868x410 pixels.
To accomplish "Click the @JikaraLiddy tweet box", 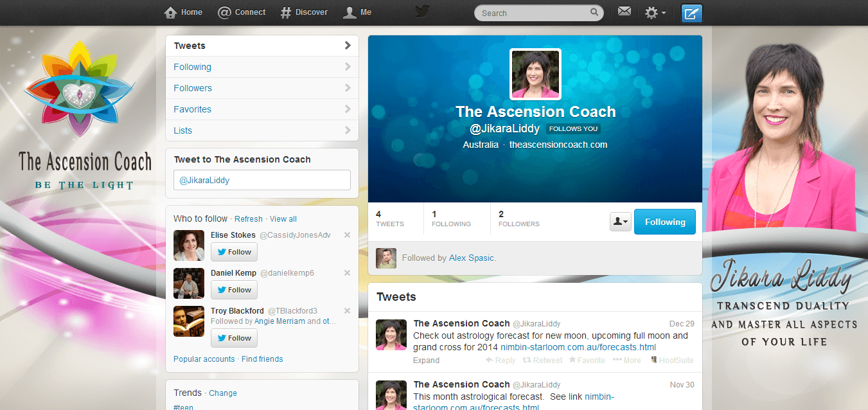I will coord(262,180).
